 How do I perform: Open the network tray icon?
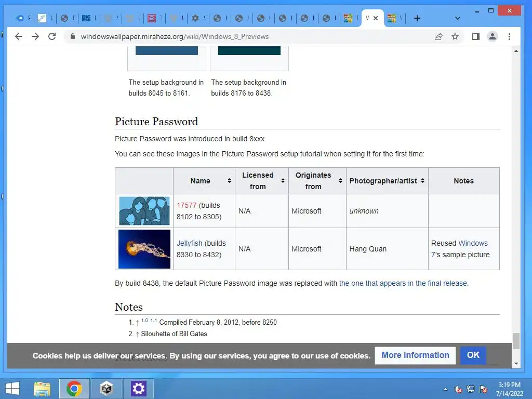click(471, 389)
